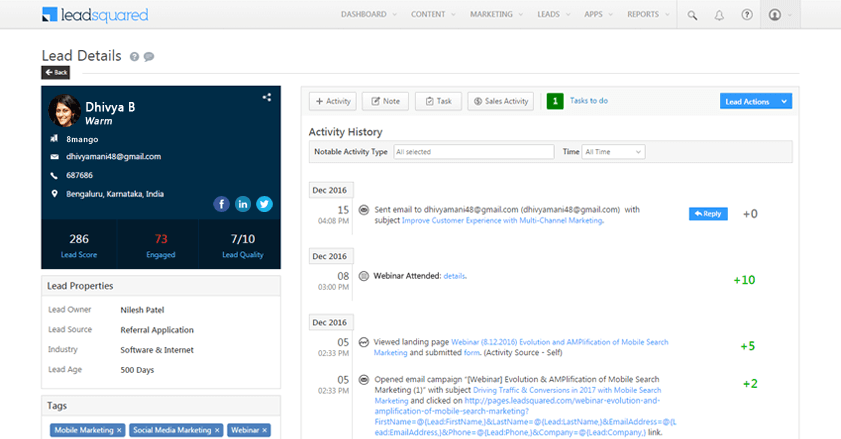Click the Webinar Attended activity icon
841x439 pixels.
point(364,276)
